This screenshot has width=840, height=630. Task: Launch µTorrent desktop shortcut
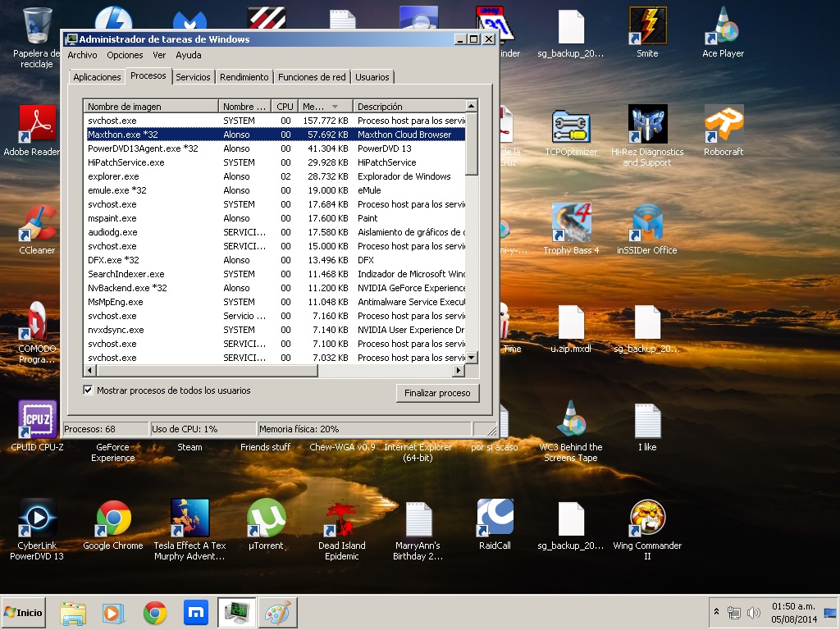(x=266, y=525)
